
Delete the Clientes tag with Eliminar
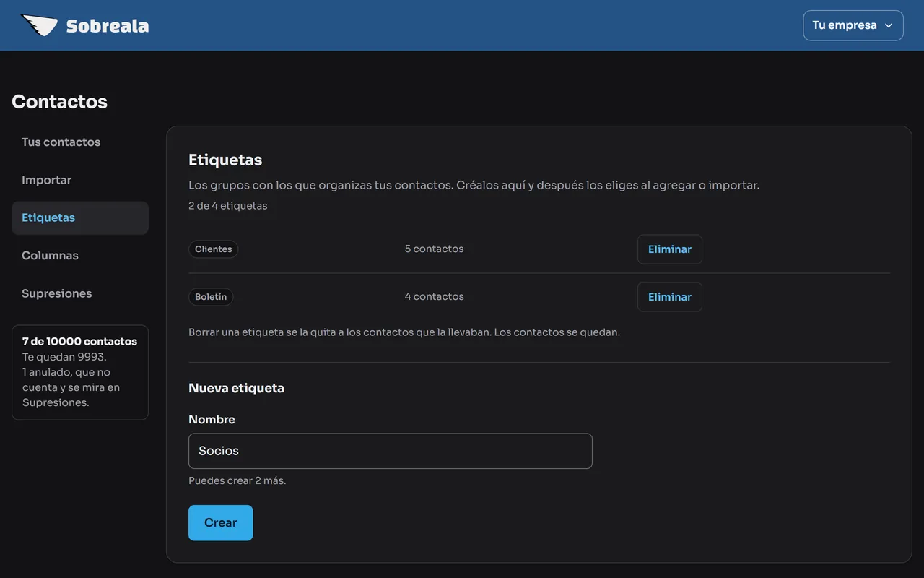coord(670,249)
